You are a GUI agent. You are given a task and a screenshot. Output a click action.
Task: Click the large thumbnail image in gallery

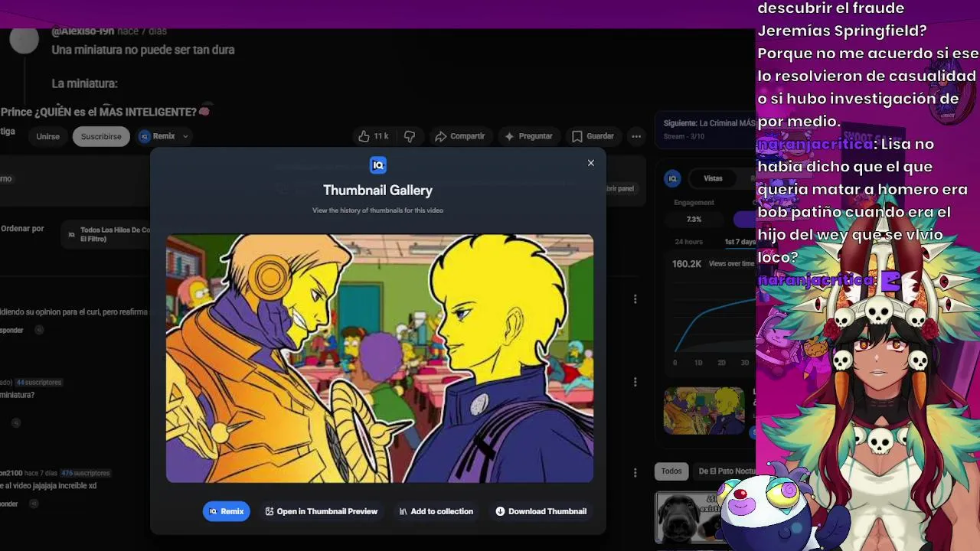click(x=380, y=358)
